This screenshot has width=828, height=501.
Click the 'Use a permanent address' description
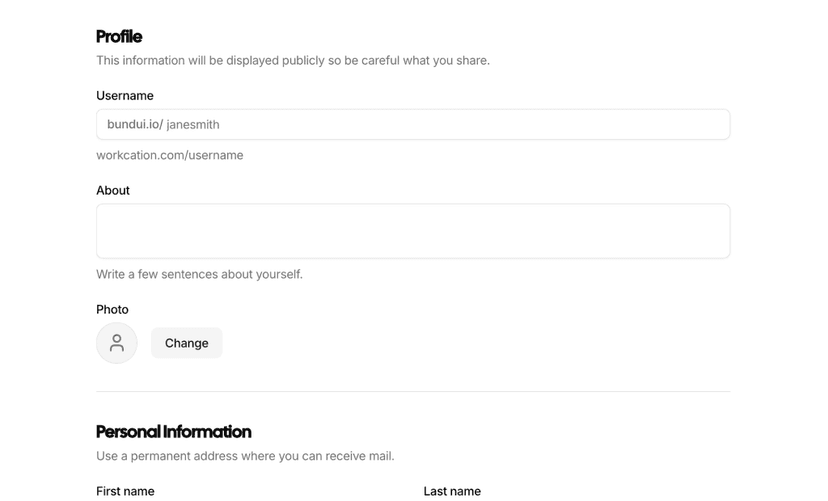[x=245, y=456]
